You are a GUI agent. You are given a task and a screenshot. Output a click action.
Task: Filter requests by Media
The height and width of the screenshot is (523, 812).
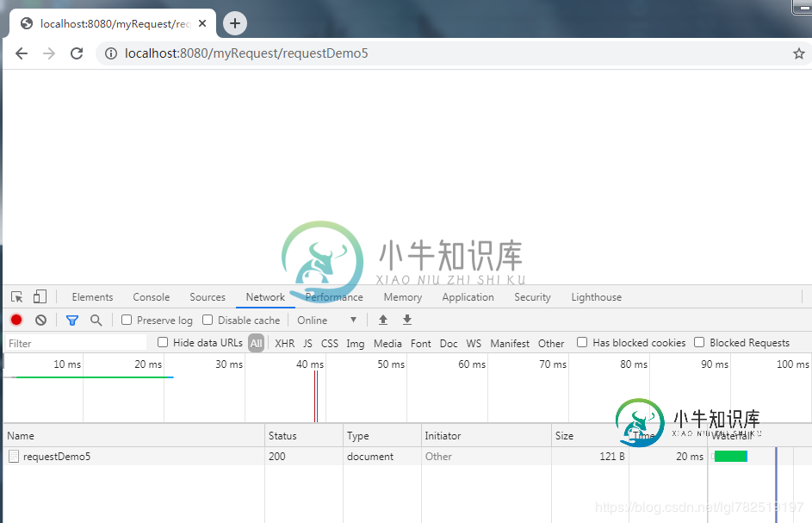pyautogui.click(x=387, y=343)
